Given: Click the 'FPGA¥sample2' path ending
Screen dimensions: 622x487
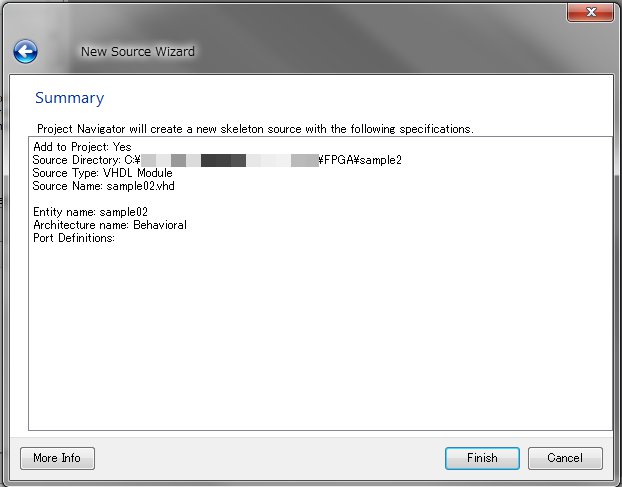Looking at the screenshot, I should [360, 160].
